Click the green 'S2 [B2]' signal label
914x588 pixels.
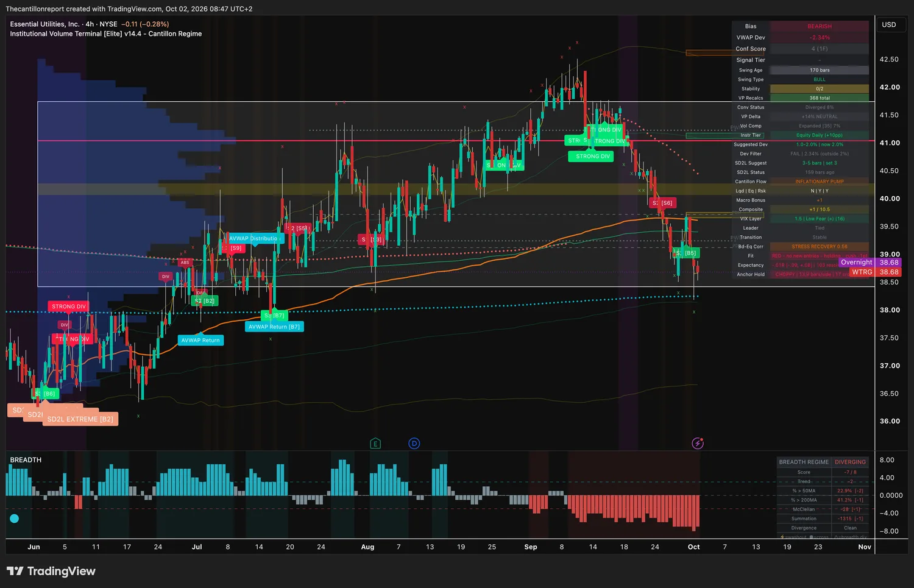(204, 301)
